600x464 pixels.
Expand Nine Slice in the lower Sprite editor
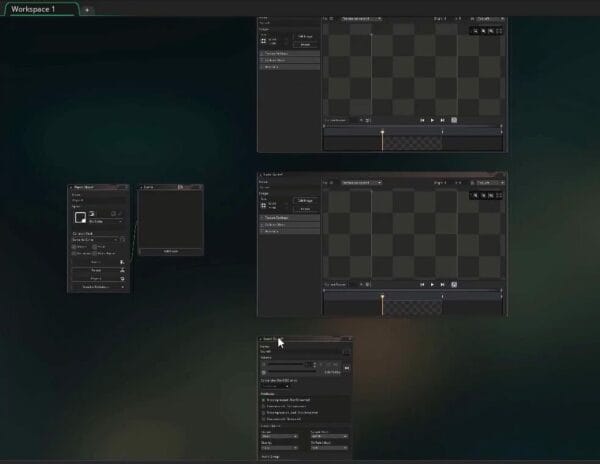290,231
